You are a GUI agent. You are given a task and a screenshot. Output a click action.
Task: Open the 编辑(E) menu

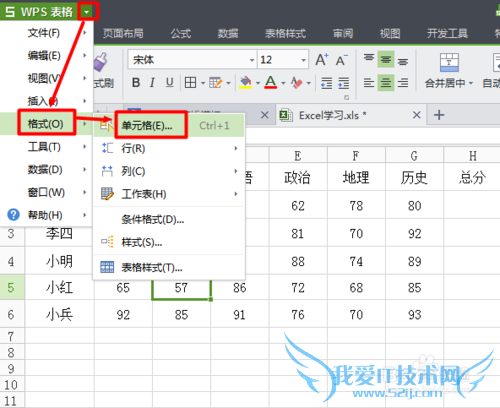pos(44,55)
